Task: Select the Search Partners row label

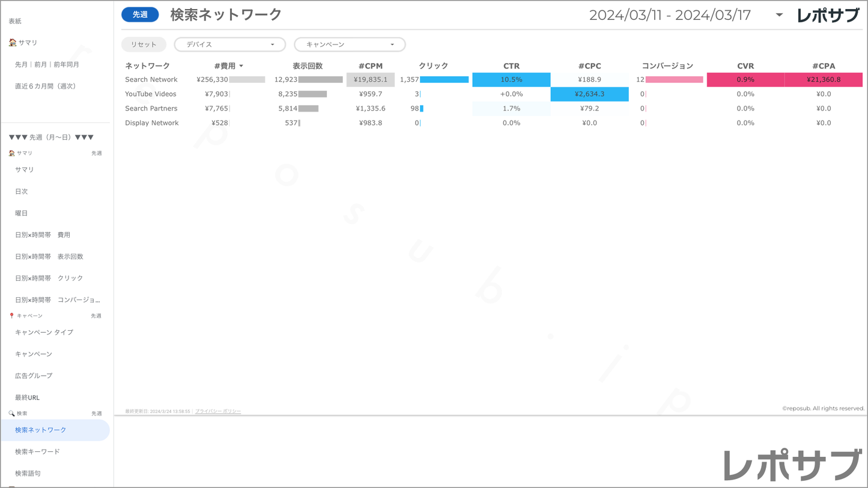Action: 151,108
